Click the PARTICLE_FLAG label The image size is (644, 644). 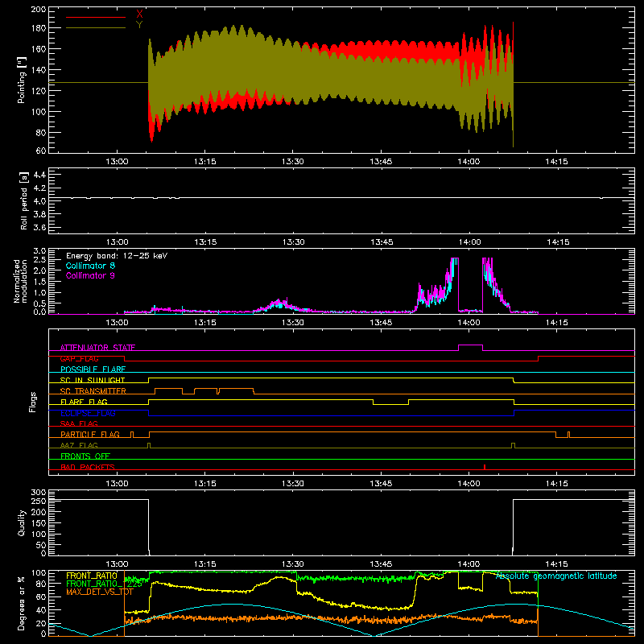(x=90, y=434)
